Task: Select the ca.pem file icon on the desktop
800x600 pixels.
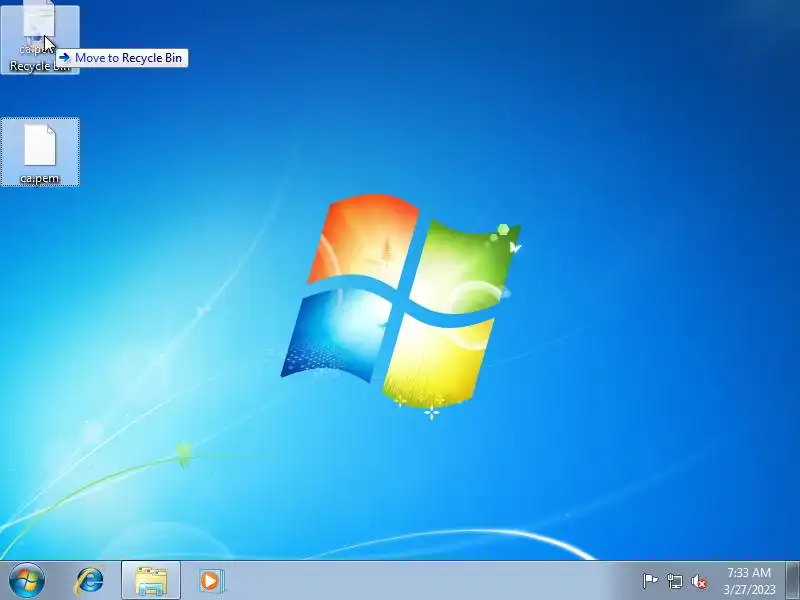Action: [40, 145]
